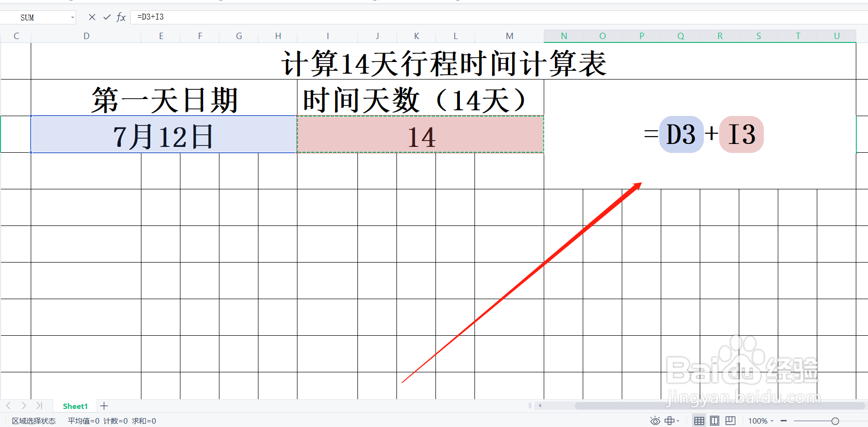Click the zoom slider handle
The width and height of the screenshot is (868, 427).
[x=835, y=421]
